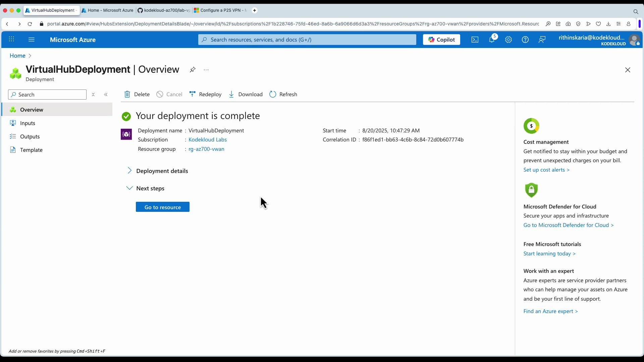The width and height of the screenshot is (644, 362).
Task: Select the Start time value
Action: click(x=391, y=130)
